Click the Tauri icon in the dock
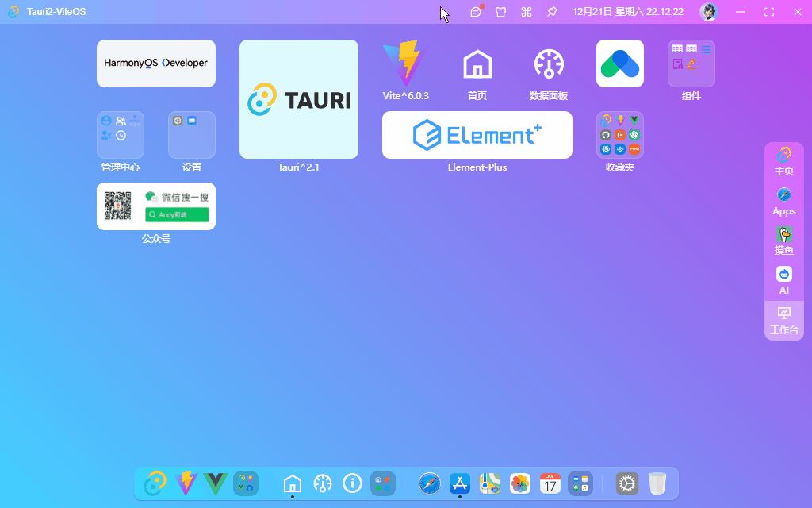The image size is (812, 508). [x=155, y=483]
